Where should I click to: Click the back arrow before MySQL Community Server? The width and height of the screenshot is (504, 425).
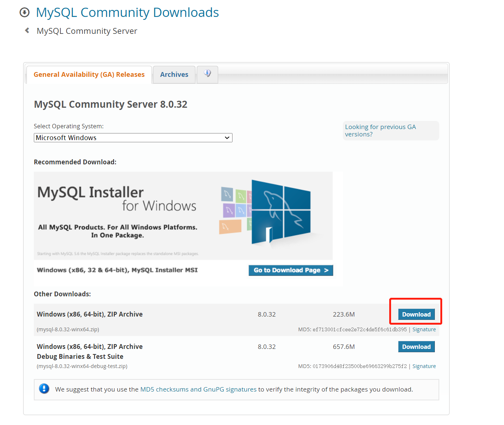[x=27, y=31]
